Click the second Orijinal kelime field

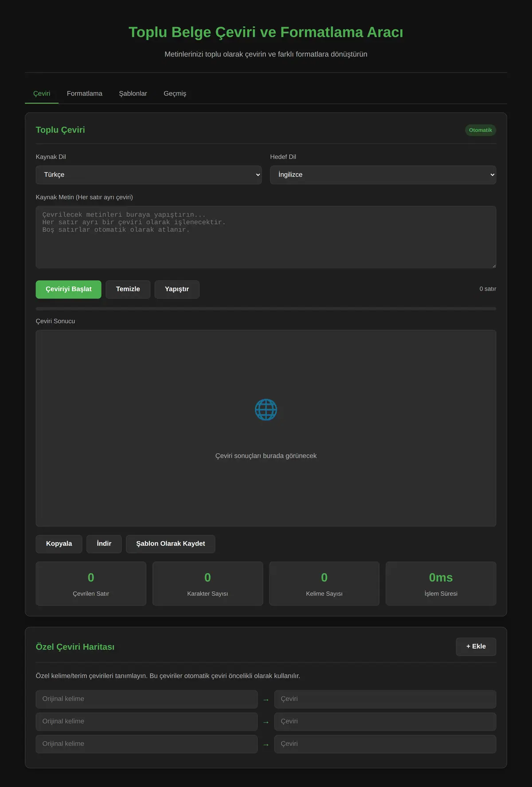click(147, 722)
